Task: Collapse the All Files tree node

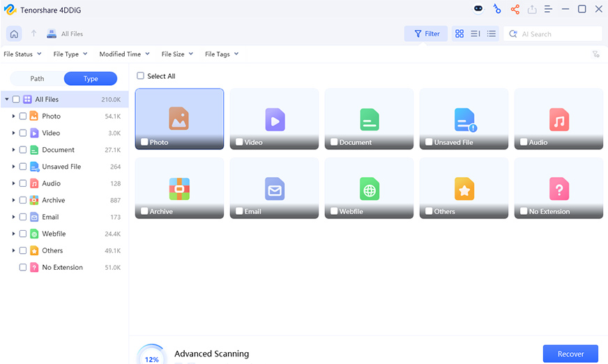Action: (6, 99)
